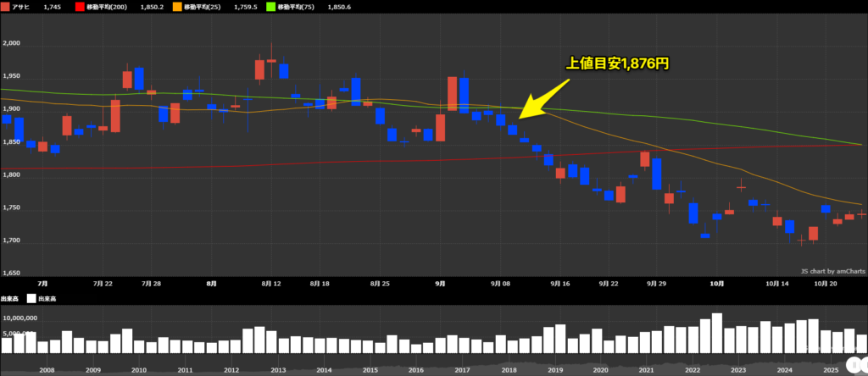Click the 上値目安1,876円 annotation label
The height and width of the screenshot is (376, 868).
coord(623,64)
